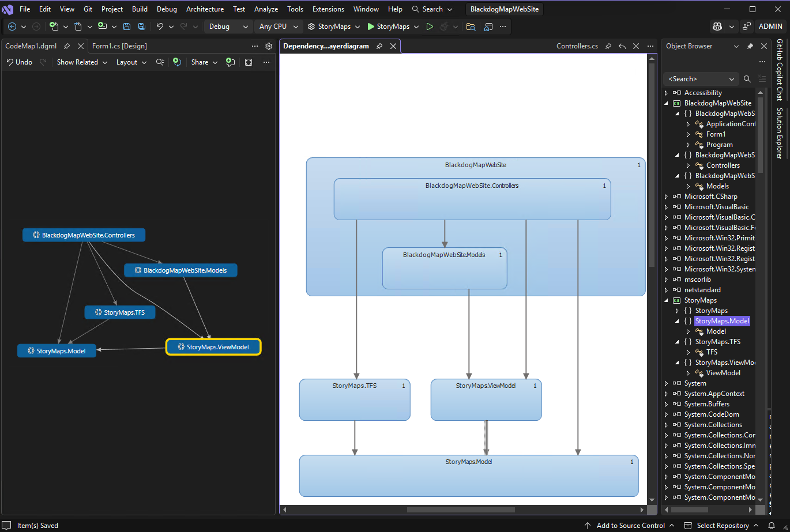The height and width of the screenshot is (532, 790).
Task: Click the Find in Files folder icon
Action: (471, 27)
